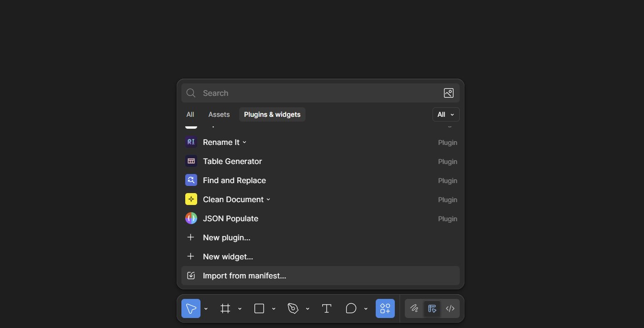Select the Comment tool
Viewport: 644px width, 328px height.
[351, 308]
